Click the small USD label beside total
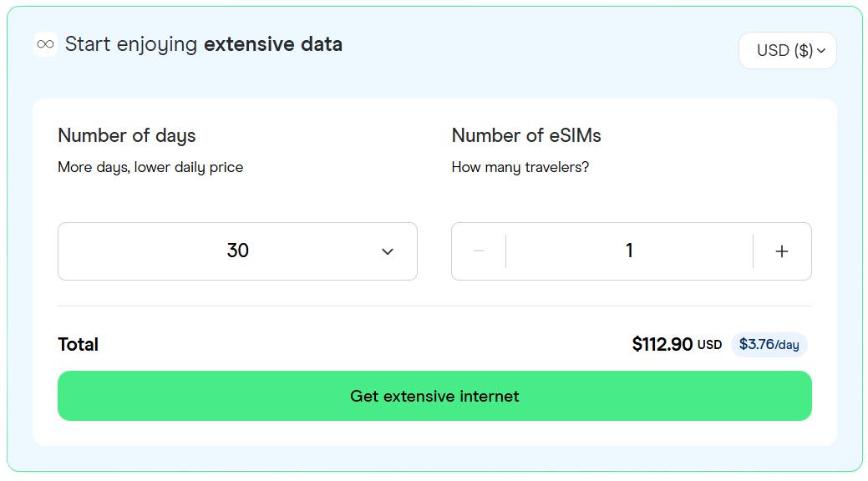 coord(709,345)
